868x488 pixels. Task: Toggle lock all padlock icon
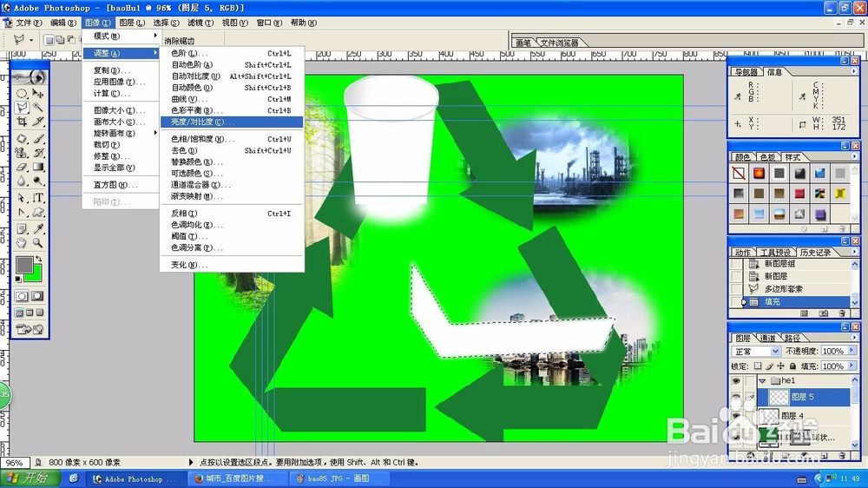[x=792, y=366]
